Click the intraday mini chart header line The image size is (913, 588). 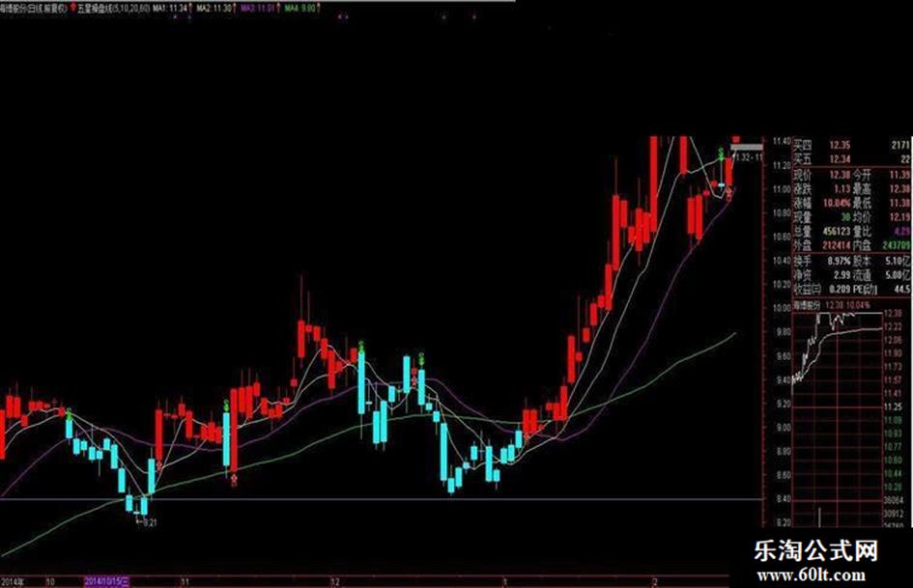click(832, 305)
